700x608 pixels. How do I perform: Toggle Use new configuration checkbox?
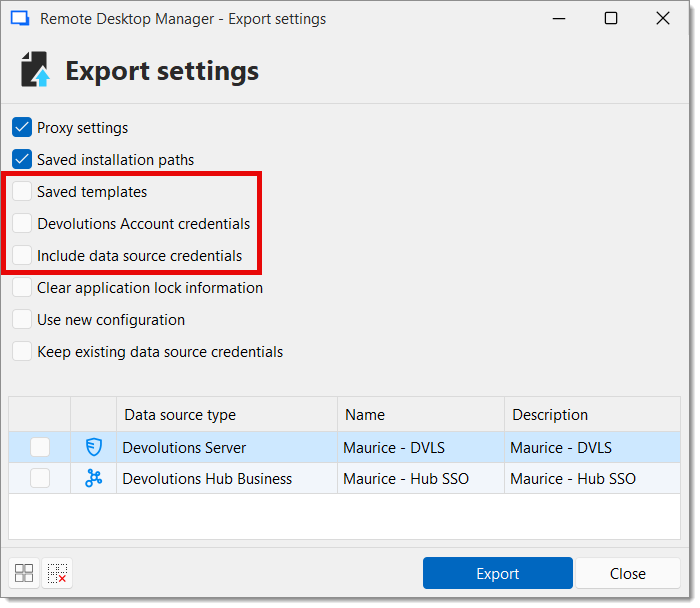22,320
